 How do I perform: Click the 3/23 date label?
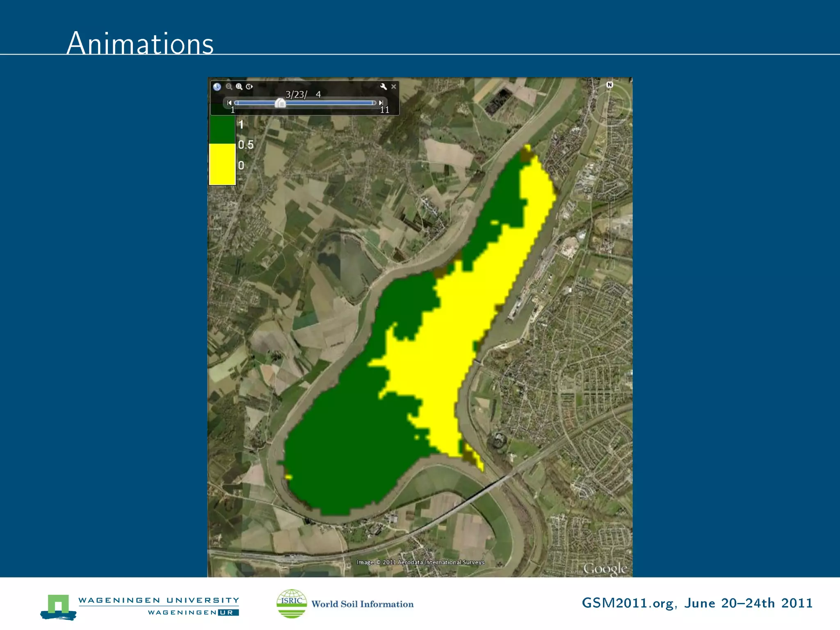click(303, 94)
